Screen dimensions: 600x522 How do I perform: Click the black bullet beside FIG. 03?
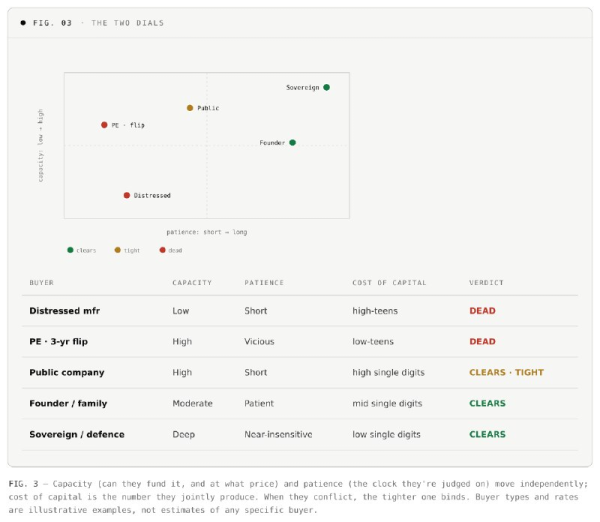(x=23, y=23)
